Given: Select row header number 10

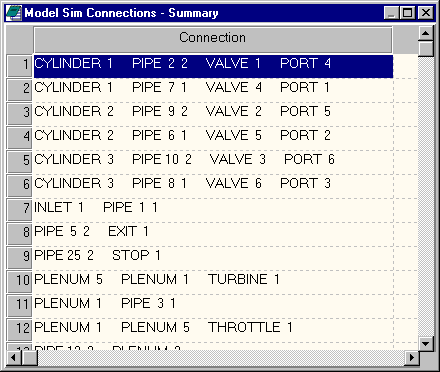Looking at the screenshot, I should coord(19,281).
